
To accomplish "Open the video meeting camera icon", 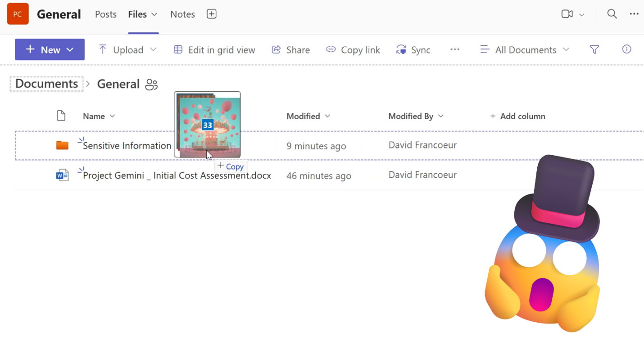I will pos(567,14).
